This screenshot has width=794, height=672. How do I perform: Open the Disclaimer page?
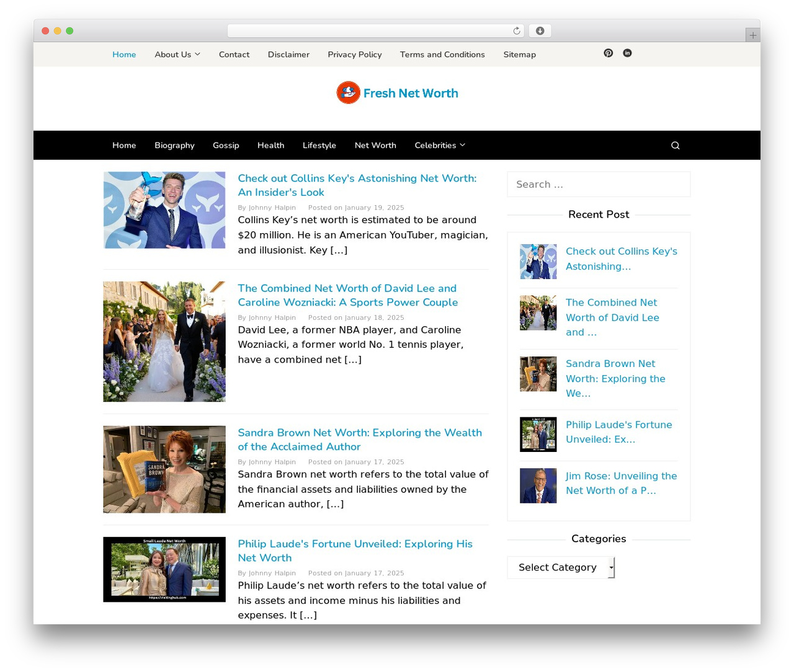(x=288, y=55)
